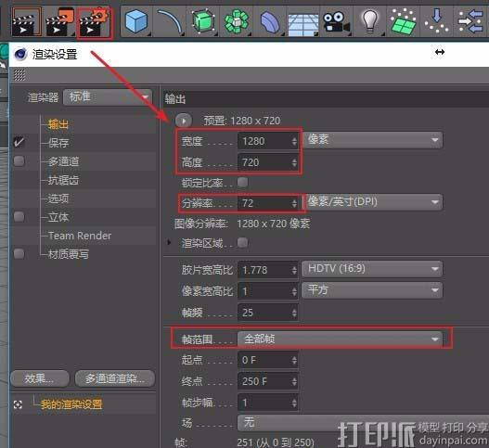489x448 pixels.
Task: Add a light with lightbulb icon
Action: pyautogui.click(x=370, y=21)
